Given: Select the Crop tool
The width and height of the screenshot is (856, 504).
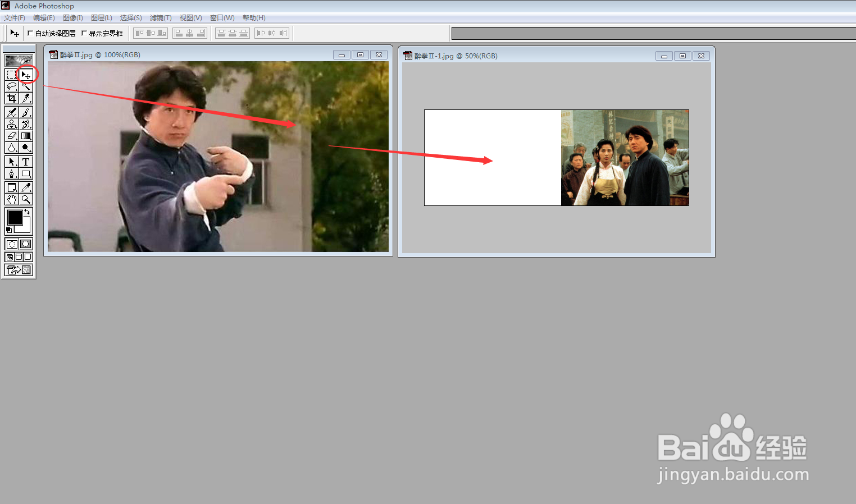Looking at the screenshot, I should click(12, 98).
